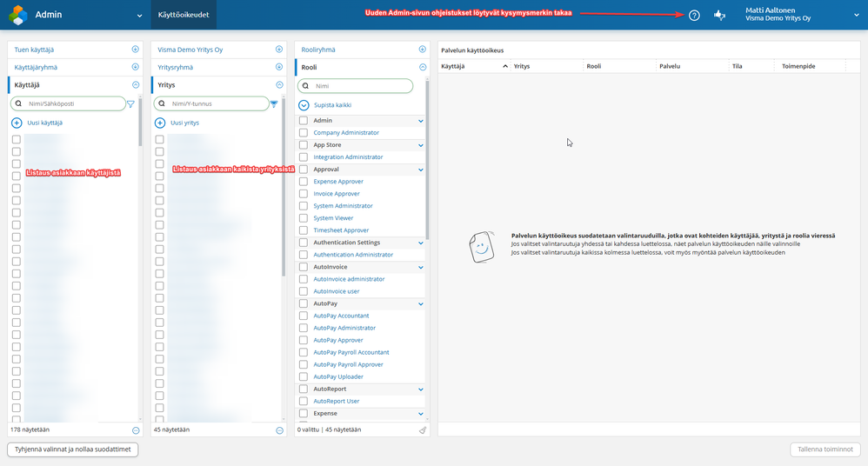Sort by the Yritys column header
Viewport: 868px width, 466px height.
point(522,66)
